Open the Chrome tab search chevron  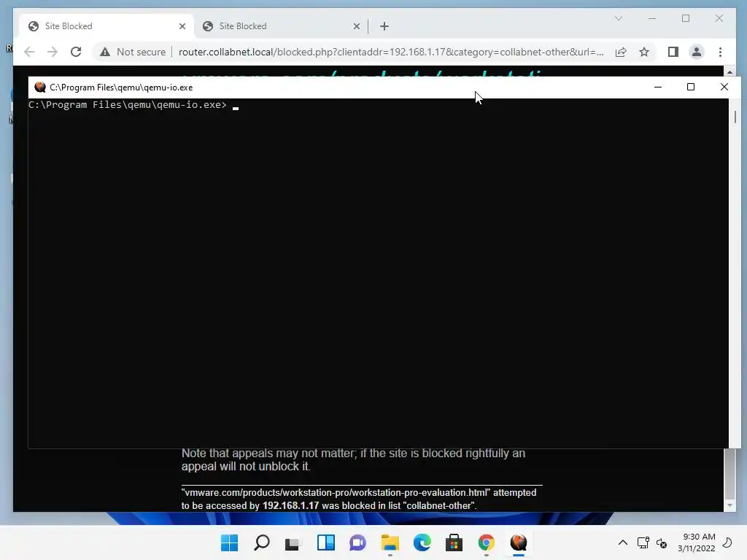point(619,18)
